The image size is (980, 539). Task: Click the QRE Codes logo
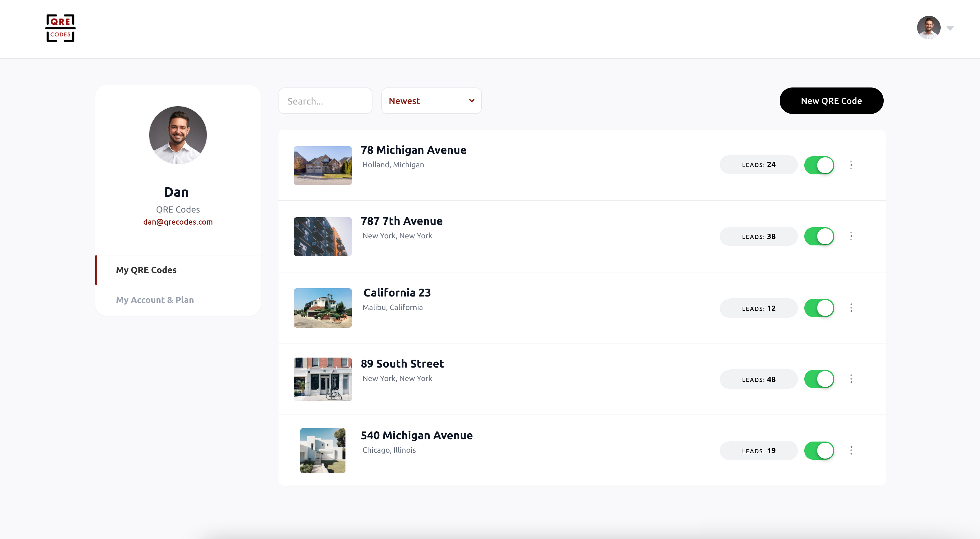click(x=60, y=28)
